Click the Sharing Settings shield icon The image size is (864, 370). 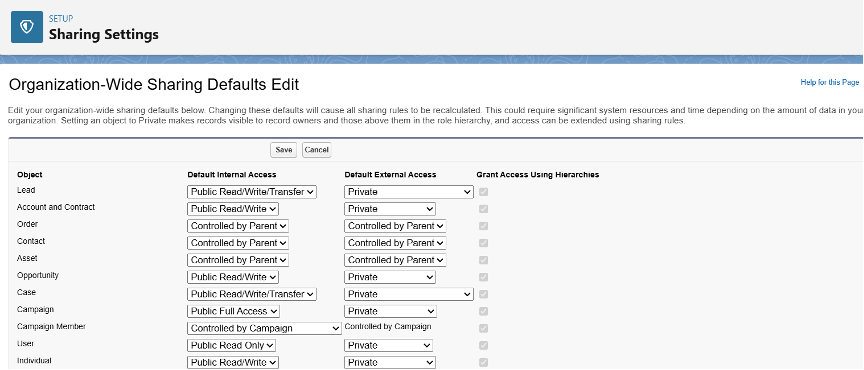27,27
